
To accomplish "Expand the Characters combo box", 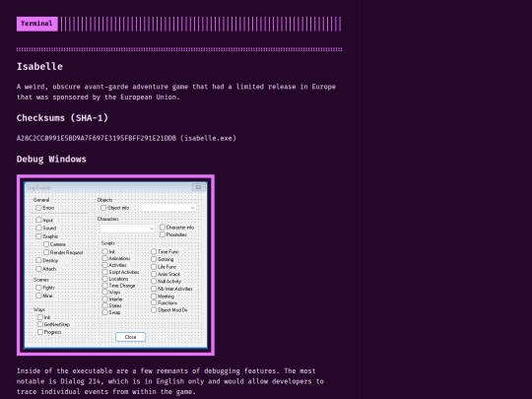I will pyautogui.click(x=127, y=229).
